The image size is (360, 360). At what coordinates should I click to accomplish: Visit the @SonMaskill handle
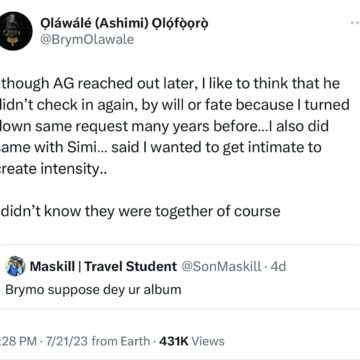[x=221, y=266]
